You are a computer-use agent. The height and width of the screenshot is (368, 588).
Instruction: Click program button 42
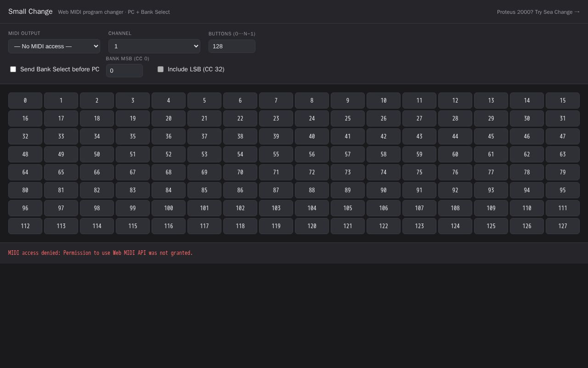[x=384, y=136]
